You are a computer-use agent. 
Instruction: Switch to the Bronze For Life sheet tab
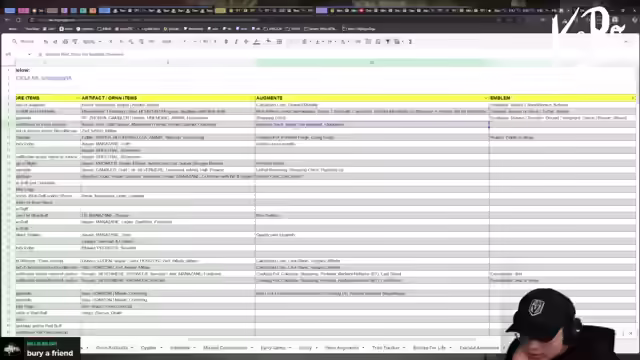click(429, 348)
